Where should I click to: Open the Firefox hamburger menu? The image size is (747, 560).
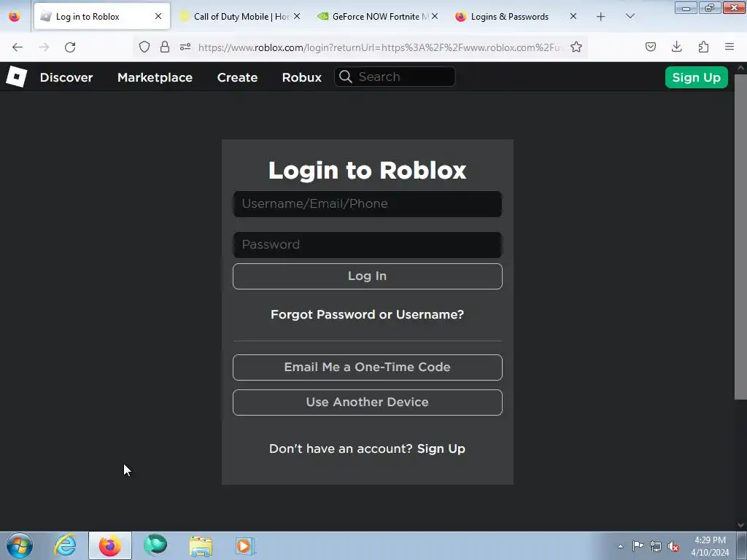pos(729,47)
